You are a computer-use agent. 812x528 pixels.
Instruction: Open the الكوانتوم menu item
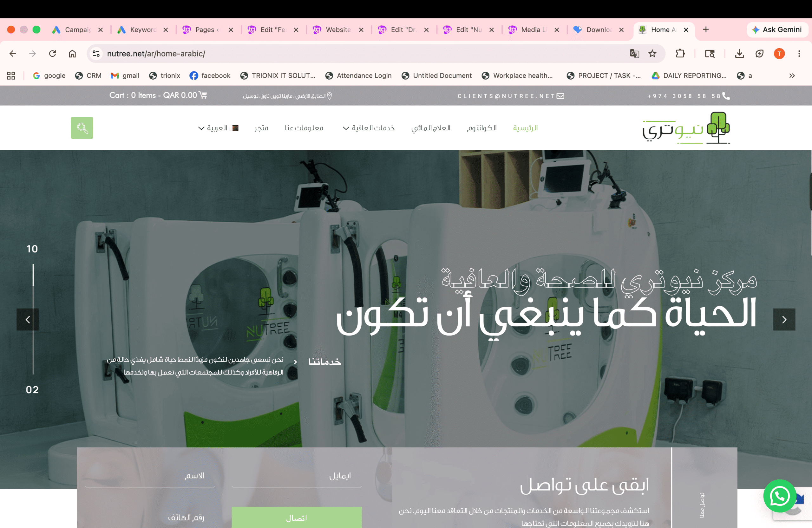[481, 128]
